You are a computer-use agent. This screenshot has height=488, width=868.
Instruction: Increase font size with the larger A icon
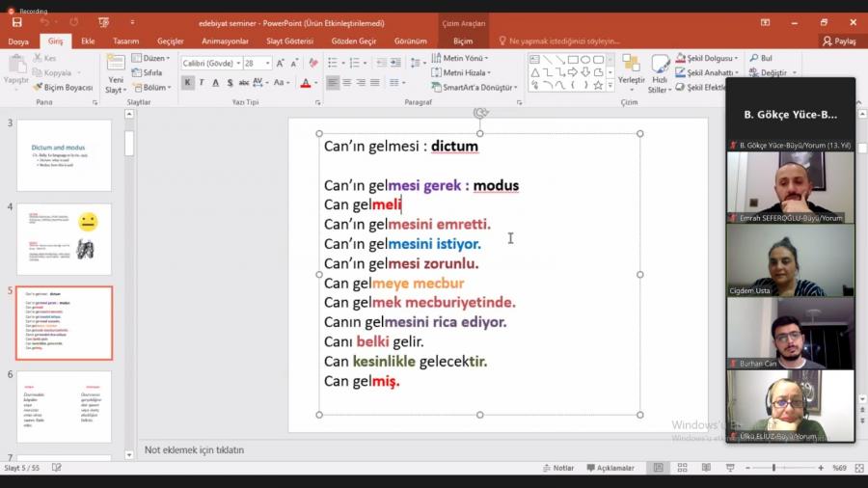(x=280, y=63)
